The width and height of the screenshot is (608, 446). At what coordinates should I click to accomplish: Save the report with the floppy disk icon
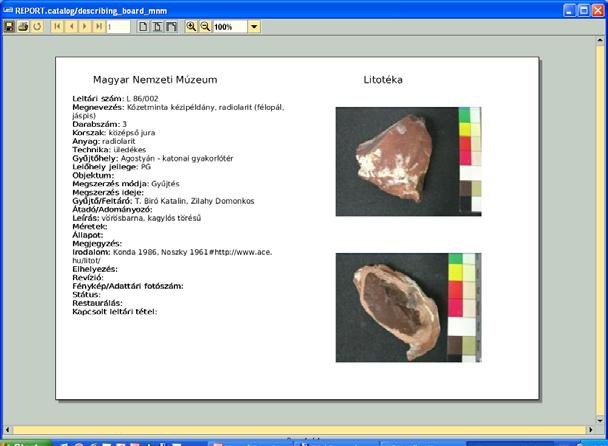[9, 27]
